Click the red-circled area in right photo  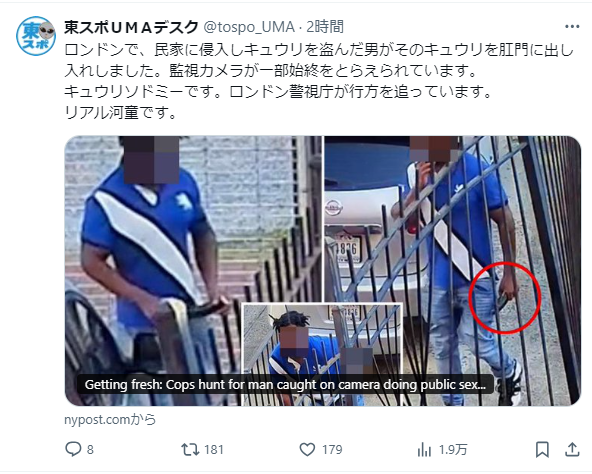pyautogui.click(x=505, y=298)
